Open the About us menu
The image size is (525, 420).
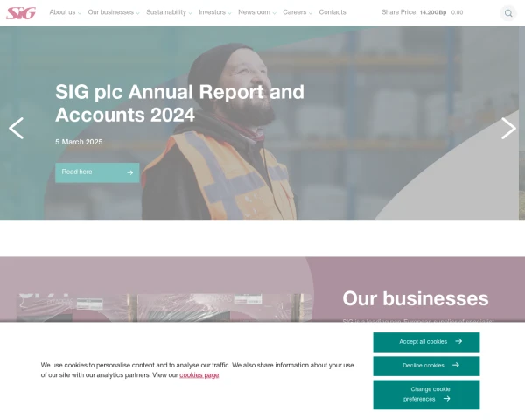click(x=62, y=12)
